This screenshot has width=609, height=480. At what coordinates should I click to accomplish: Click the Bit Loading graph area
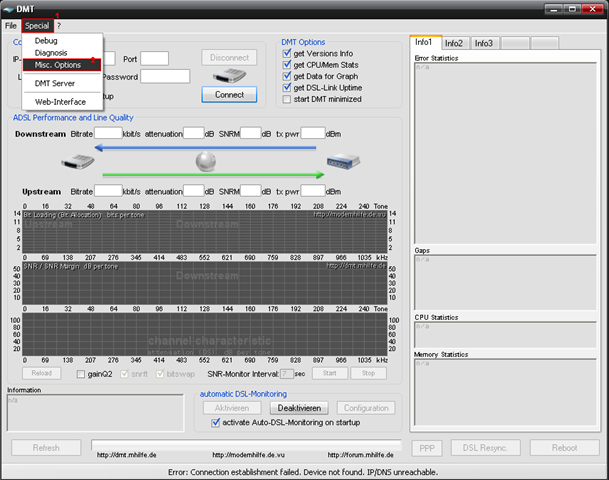(x=205, y=232)
